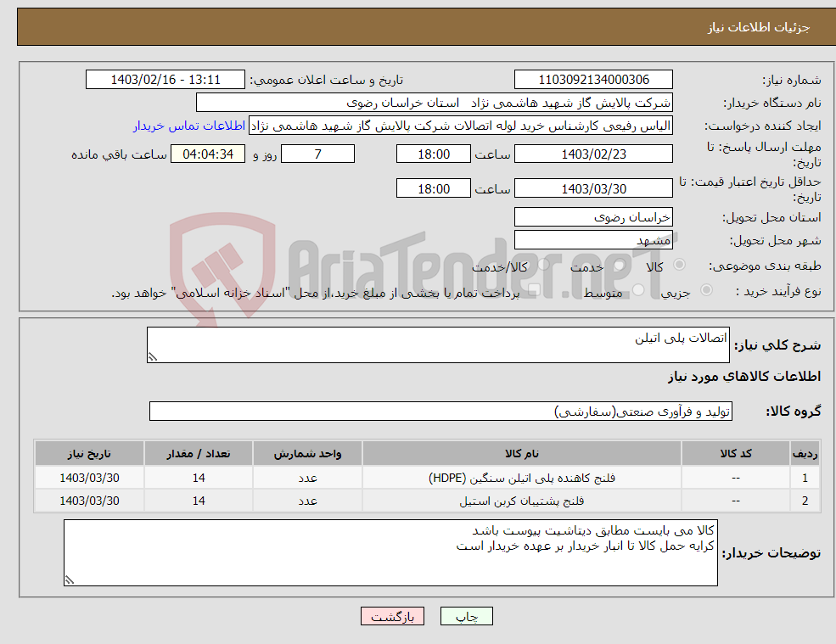Click quantity 14 in carbon steel flange row

click(x=199, y=501)
